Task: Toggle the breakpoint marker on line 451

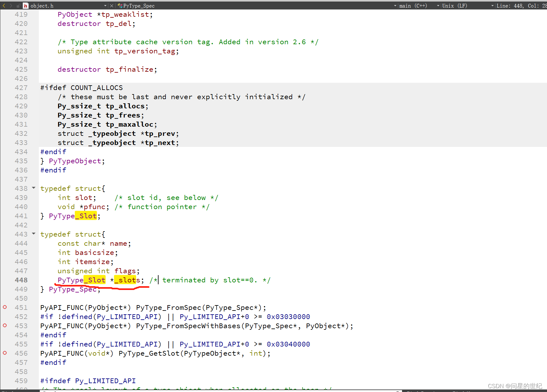Action: pos(4,307)
